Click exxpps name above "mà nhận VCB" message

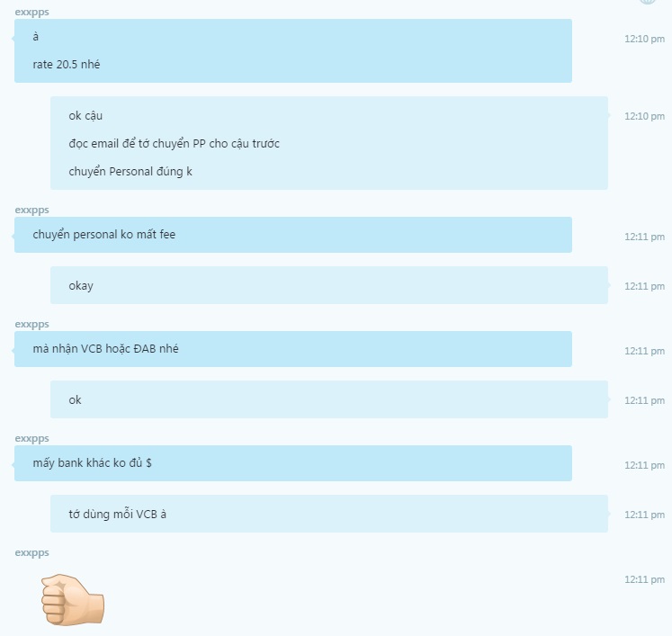click(32, 325)
